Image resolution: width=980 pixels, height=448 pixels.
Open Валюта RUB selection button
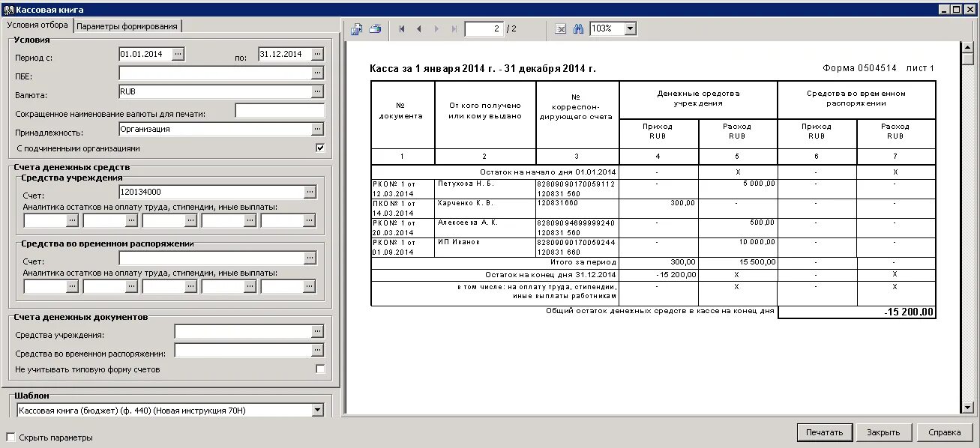click(318, 91)
